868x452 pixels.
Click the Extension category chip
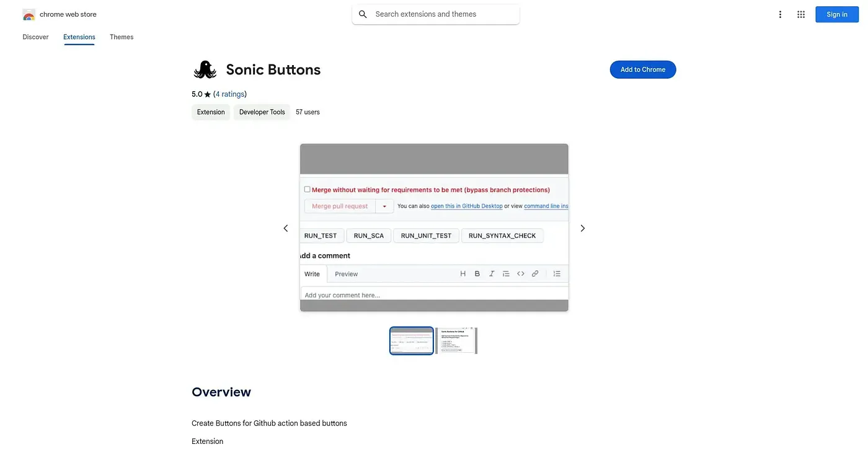point(211,112)
